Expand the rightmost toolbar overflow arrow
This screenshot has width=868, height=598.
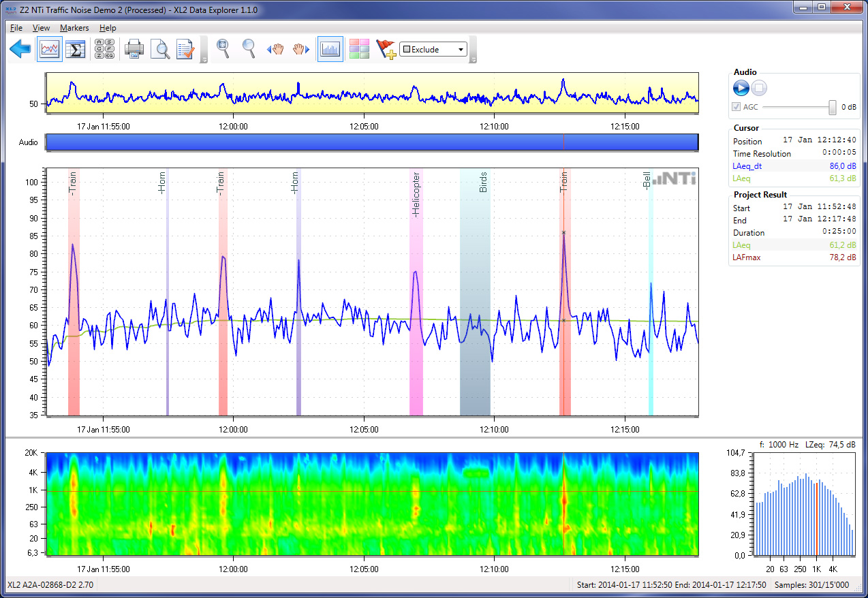[474, 60]
